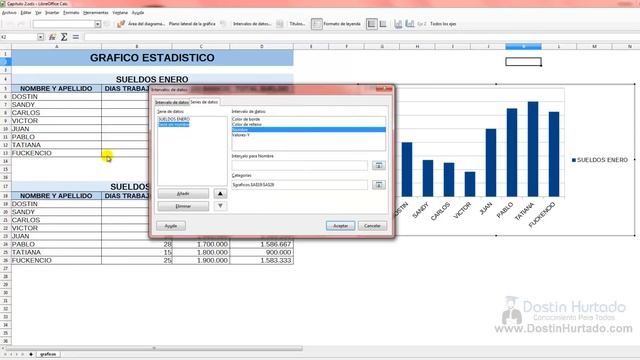
Task: Move series up with the up arrow
Action: click(x=220, y=193)
